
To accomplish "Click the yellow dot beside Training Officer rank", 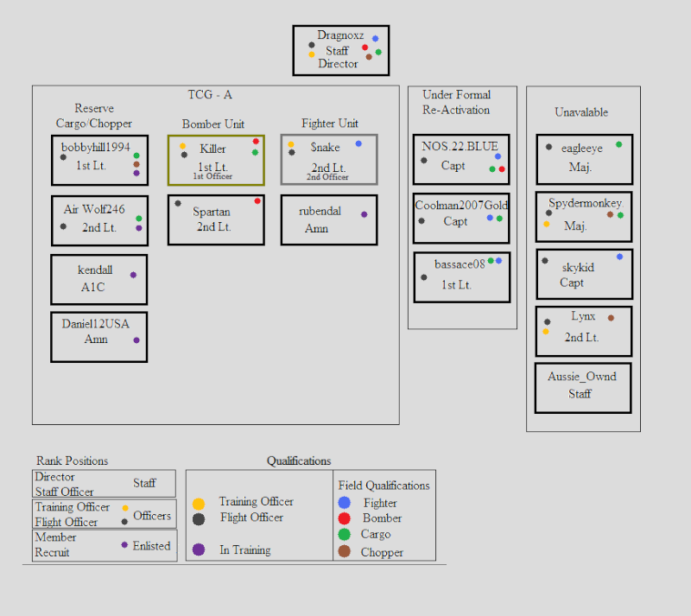I will click(x=125, y=508).
